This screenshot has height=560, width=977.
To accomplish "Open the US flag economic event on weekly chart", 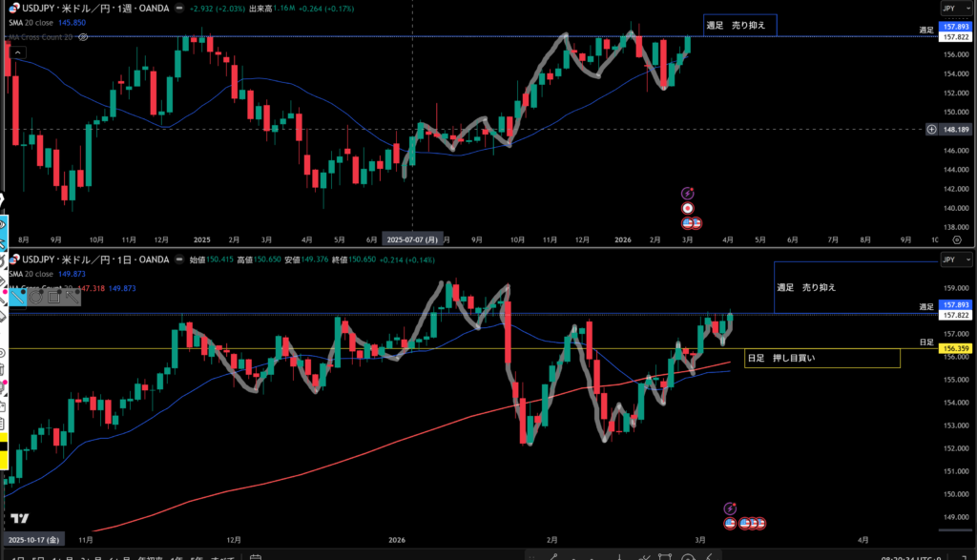I will coord(693,222).
